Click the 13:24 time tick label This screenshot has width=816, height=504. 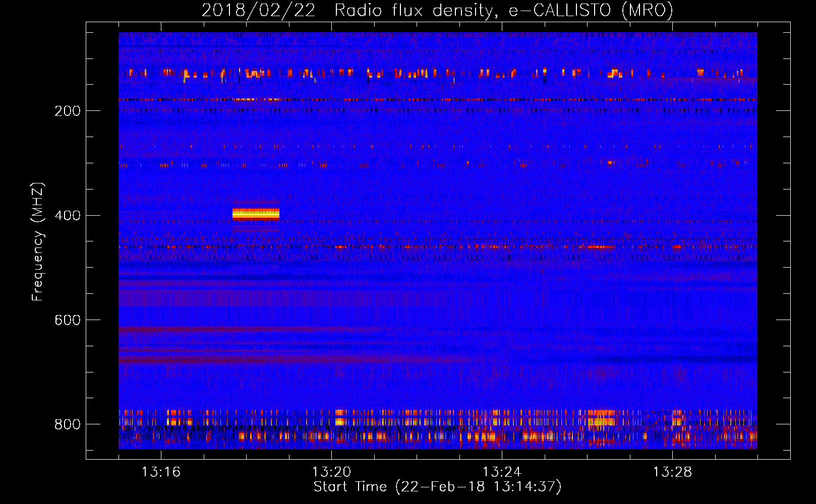click(x=502, y=472)
